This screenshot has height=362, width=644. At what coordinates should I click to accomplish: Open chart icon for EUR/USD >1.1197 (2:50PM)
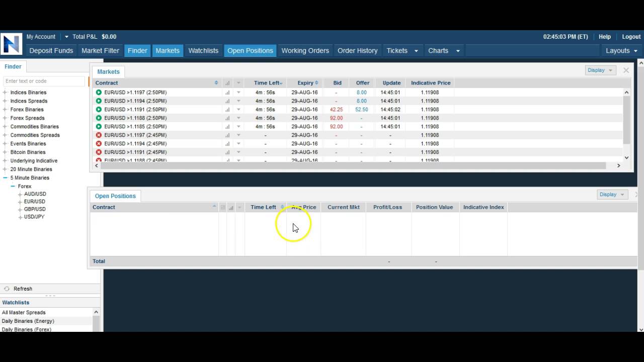click(227, 93)
